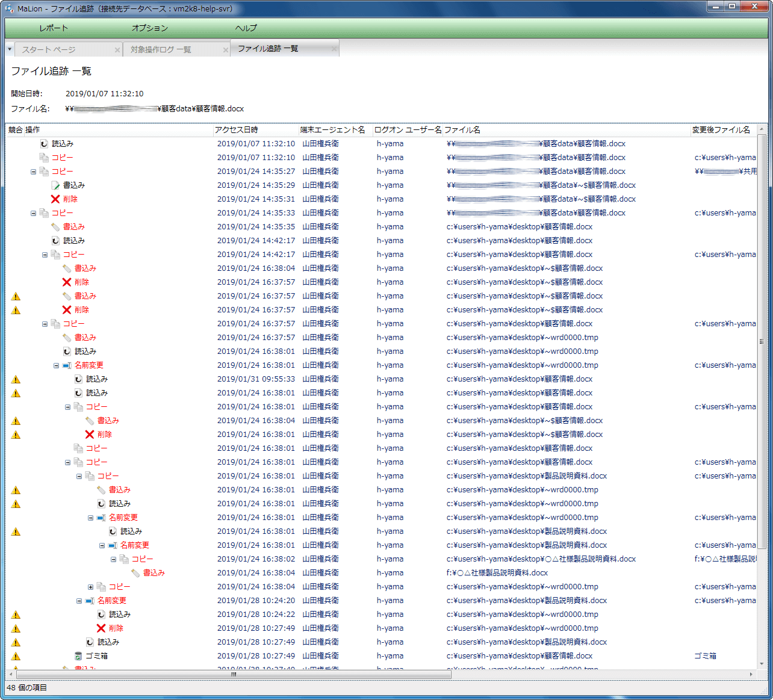
Task: Open the レポート menu
Action: click(54, 28)
